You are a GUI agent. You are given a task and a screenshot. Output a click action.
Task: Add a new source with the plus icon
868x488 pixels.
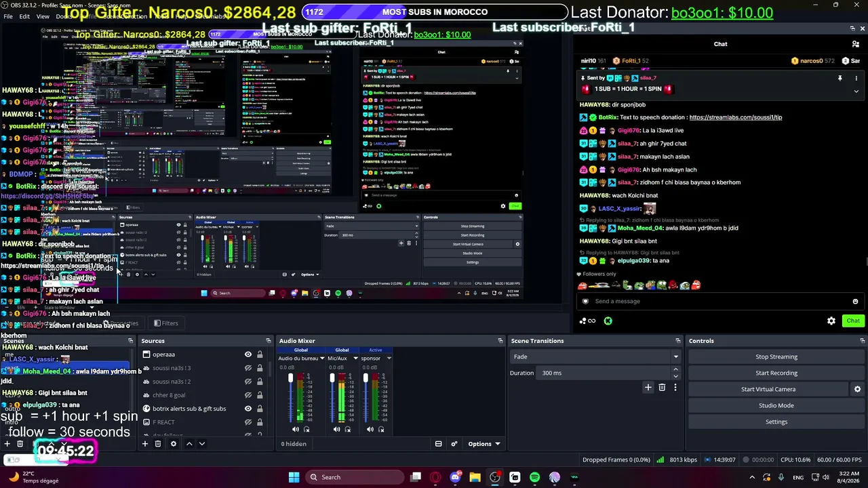pos(144,444)
